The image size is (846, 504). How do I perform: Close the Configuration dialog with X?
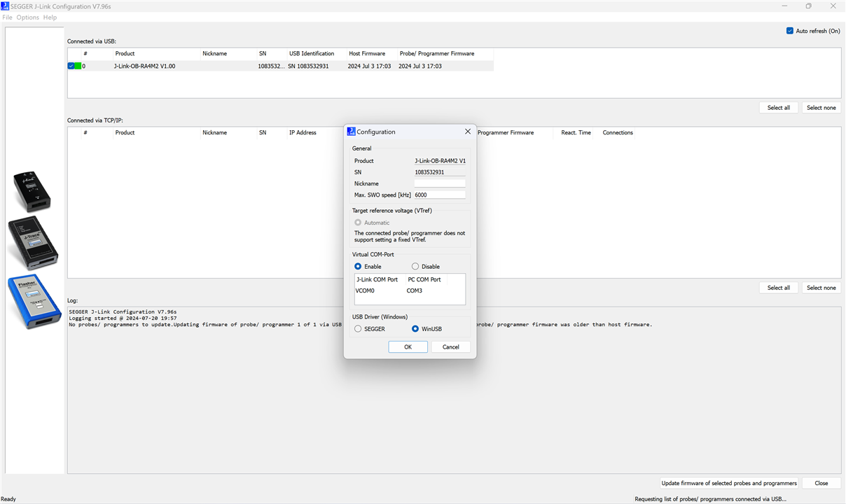[468, 132]
